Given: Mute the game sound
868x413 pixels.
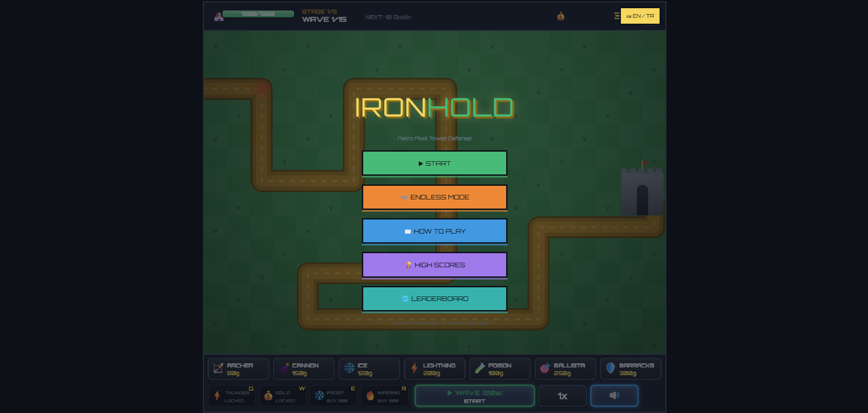Looking at the screenshot, I should 614,396.
